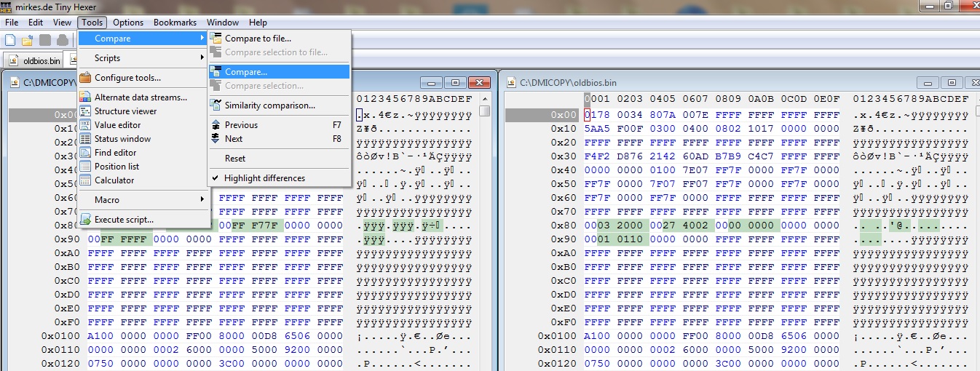Image resolution: width=980 pixels, height=371 pixels.
Task: Open the Window menu
Action: (x=223, y=23)
